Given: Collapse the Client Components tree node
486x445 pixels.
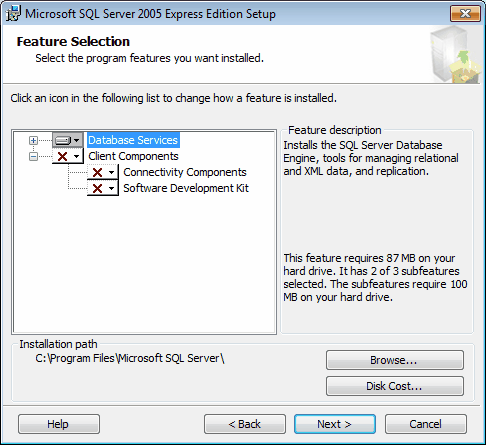Looking at the screenshot, I should (x=33, y=156).
